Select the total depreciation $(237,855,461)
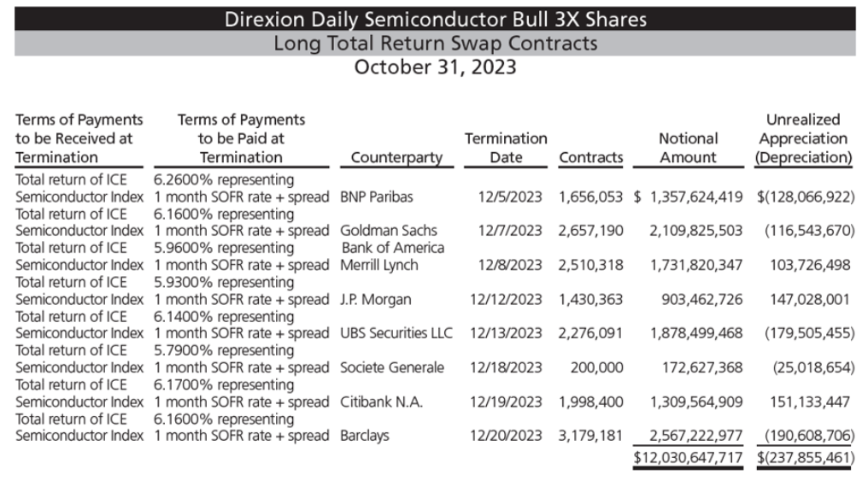The height and width of the screenshot is (481, 868). tap(806, 458)
